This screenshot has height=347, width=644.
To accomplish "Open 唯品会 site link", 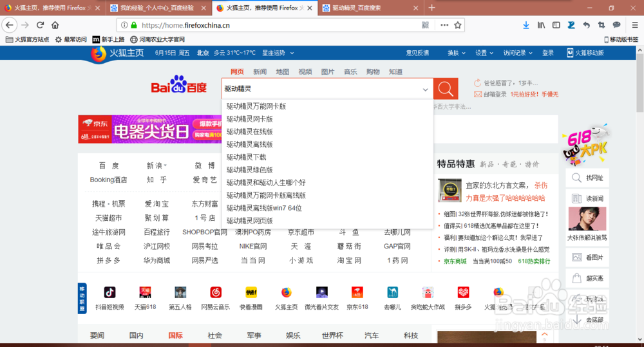I will 108,247.
